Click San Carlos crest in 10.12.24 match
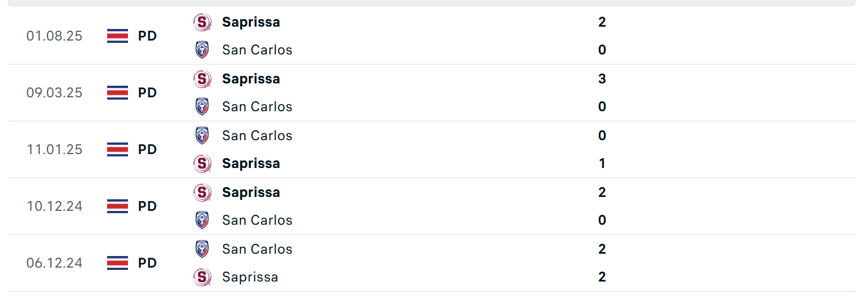The width and height of the screenshot is (868, 296). (202, 220)
